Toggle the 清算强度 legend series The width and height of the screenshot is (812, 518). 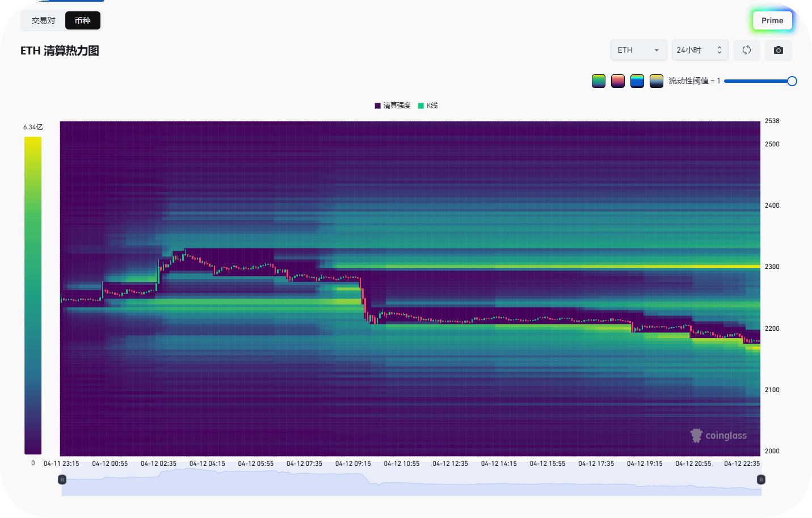click(x=393, y=106)
